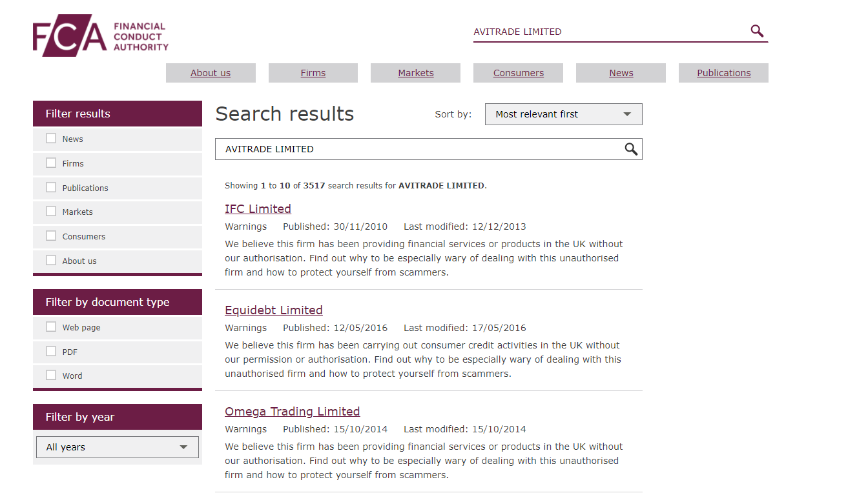This screenshot has height=493, width=868.
Task: Enable the Web page document type checkbox
Action: 51,327
